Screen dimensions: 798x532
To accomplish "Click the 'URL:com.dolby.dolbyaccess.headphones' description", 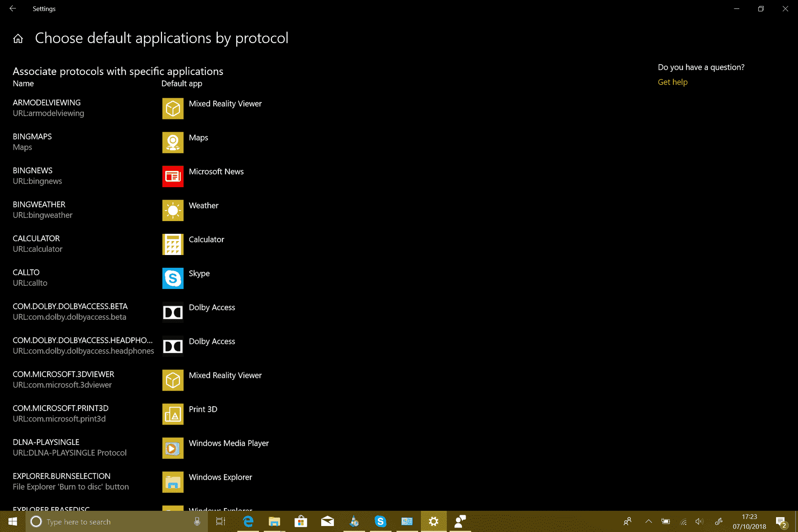I will tap(83, 351).
